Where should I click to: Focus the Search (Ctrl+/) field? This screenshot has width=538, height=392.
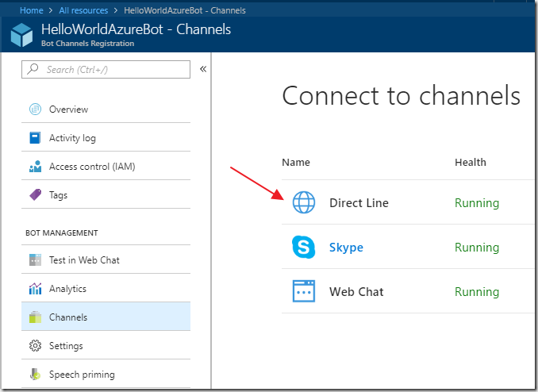[106, 69]
